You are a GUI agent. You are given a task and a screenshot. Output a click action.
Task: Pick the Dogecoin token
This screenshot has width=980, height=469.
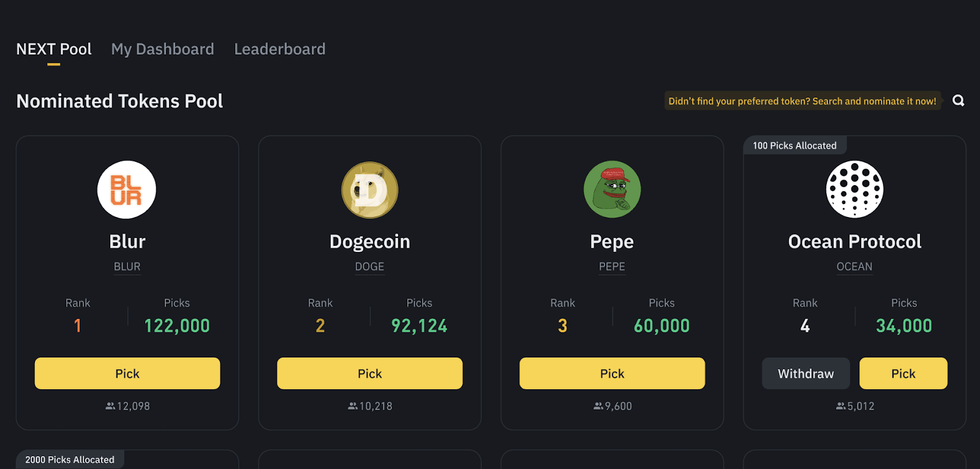click(x=369, y=373)
